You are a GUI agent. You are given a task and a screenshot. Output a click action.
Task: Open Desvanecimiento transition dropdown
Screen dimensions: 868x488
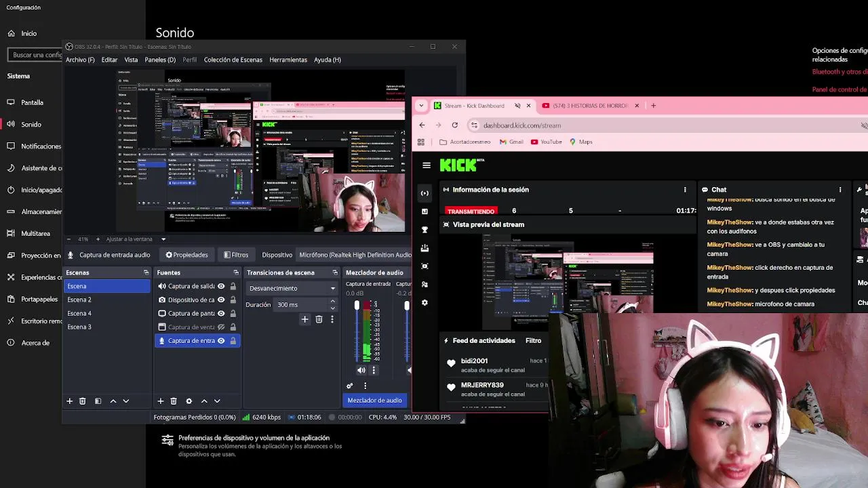[292, 288]
